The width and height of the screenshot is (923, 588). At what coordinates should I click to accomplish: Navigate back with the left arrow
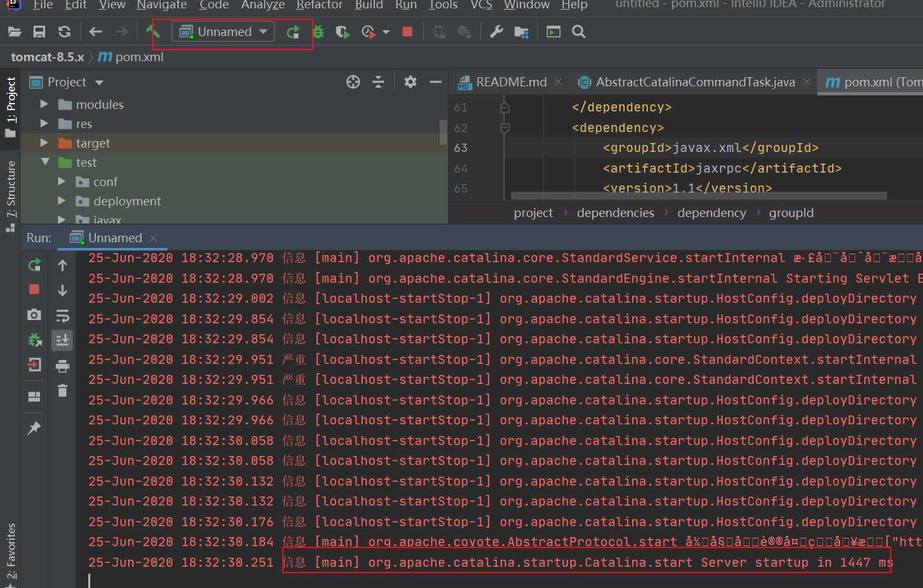pos(96,32)
